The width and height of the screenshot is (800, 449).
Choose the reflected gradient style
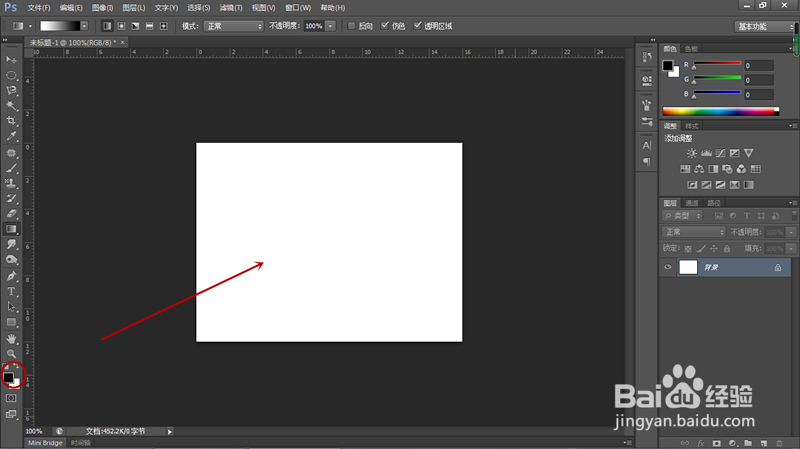[149, 26]
